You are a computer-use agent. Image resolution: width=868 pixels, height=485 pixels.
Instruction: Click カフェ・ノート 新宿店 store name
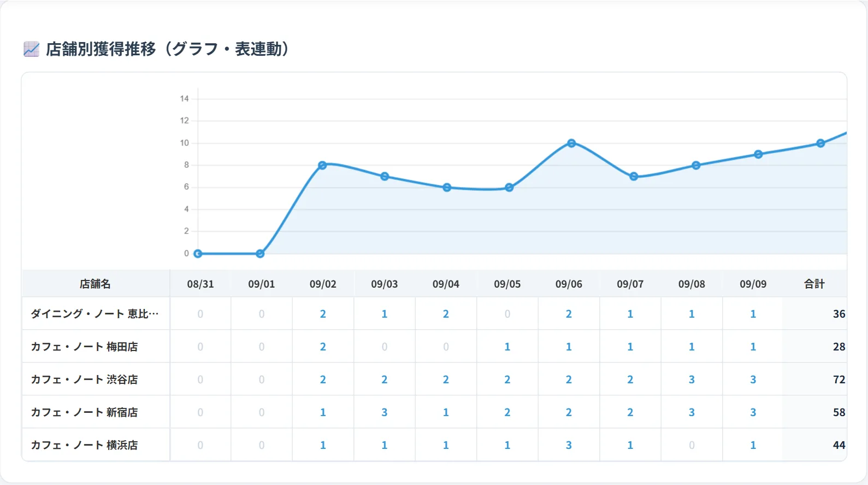(84, 412)
